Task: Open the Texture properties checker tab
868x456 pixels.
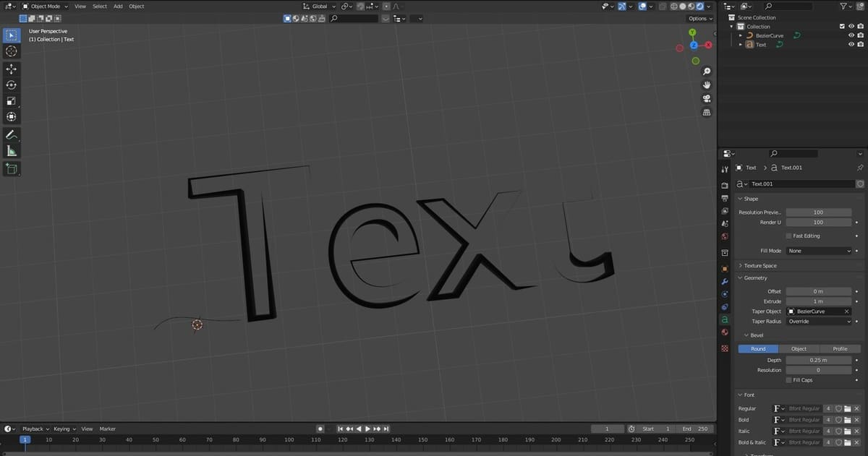Action: (x=725, y=348)
